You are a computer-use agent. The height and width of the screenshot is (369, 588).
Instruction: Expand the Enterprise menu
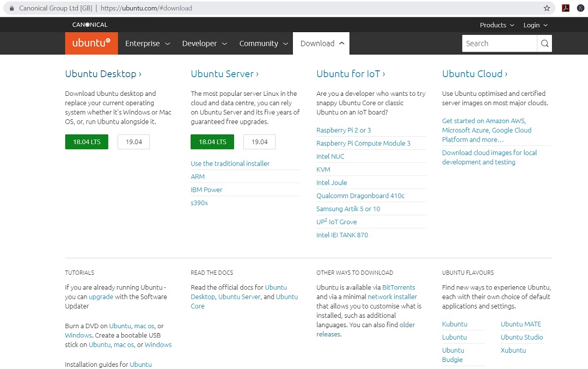pyautogui.click(x=148, y=44)
